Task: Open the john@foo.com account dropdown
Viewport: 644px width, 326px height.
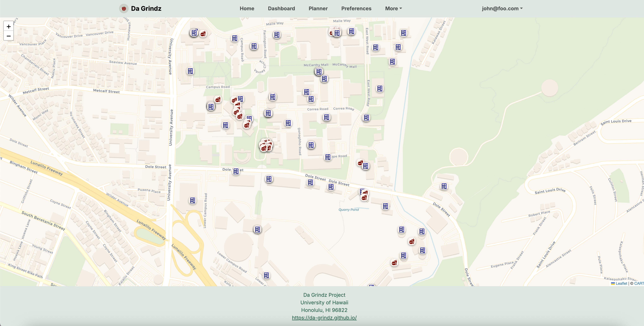Action: [x=502, y=9]
